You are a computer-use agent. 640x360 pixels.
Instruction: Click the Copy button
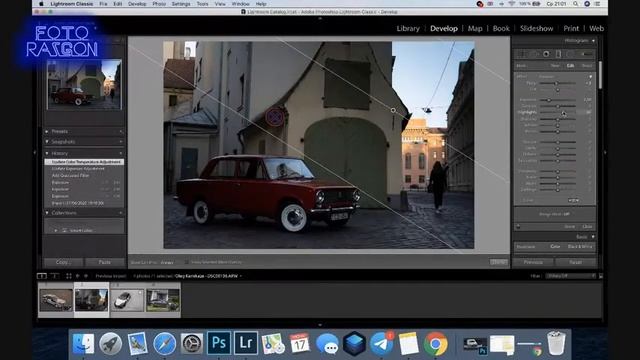point(63,262)
